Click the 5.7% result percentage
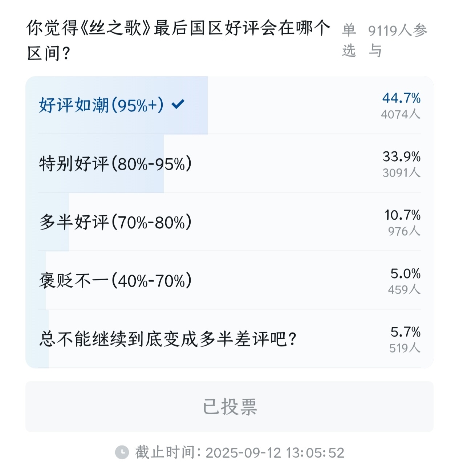459x476 pixels. 405,332
